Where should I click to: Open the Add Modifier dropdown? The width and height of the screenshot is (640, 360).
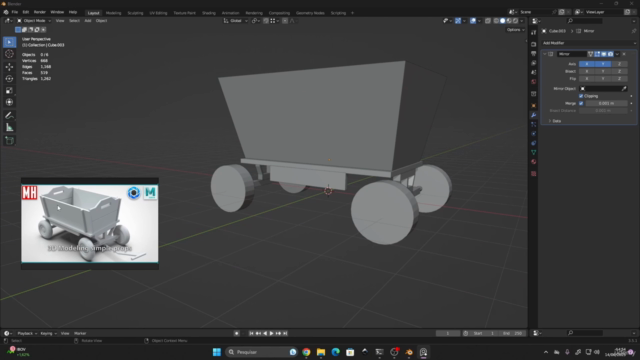(589, 43)
